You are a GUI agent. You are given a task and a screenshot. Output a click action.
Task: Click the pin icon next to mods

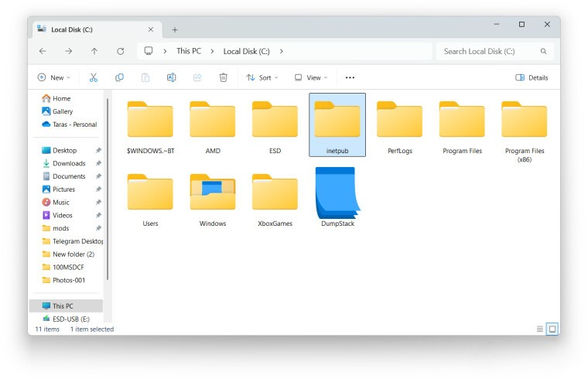[x=98, y=228]
